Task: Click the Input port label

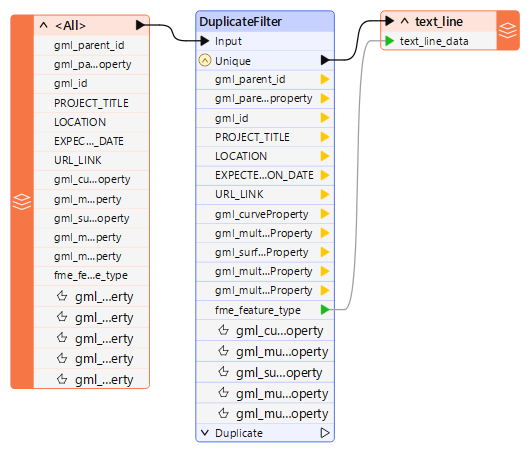Action: pyautogui.click(x=228, y=41)
